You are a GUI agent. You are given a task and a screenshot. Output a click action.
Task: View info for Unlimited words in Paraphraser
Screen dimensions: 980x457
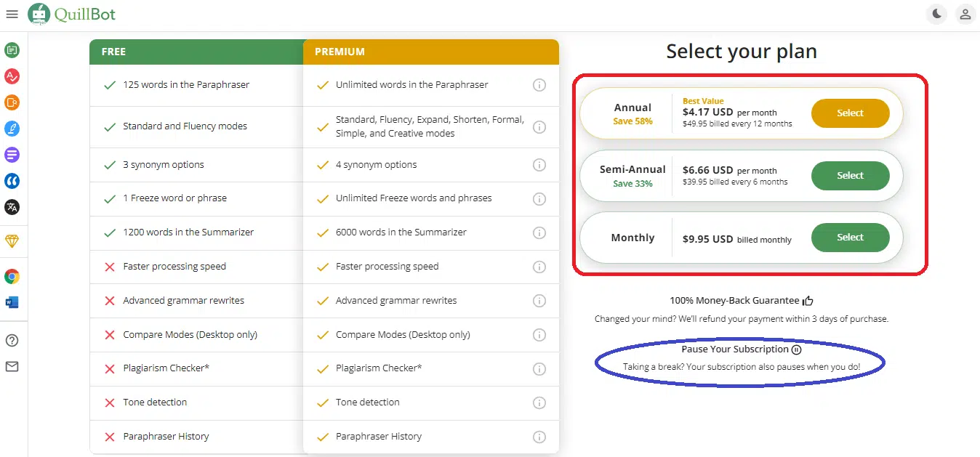[x=539, y=85]
